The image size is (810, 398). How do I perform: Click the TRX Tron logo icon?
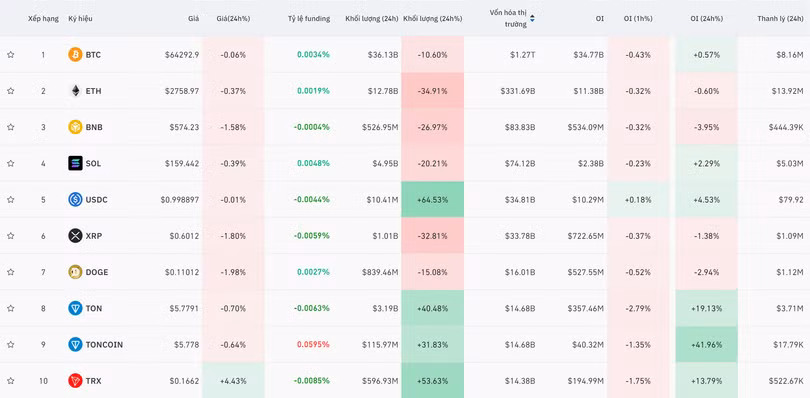[x=75, y=381]
